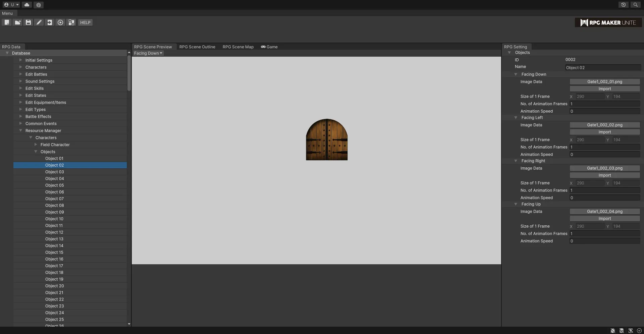Open the Menu item in menu bar
The height and width of the screenshot is (334, 644).
tap(7, 13)
